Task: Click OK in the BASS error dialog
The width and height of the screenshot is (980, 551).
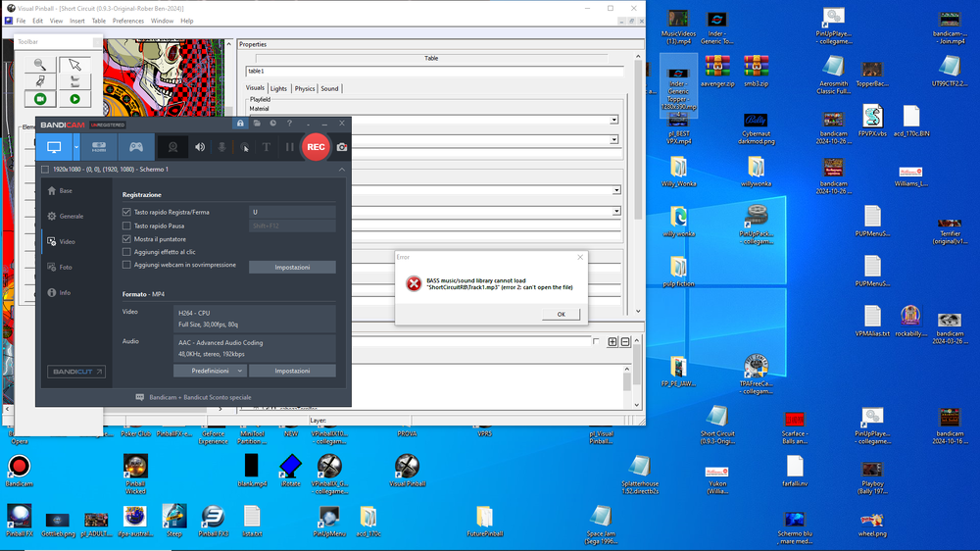Action: (561, 315)
